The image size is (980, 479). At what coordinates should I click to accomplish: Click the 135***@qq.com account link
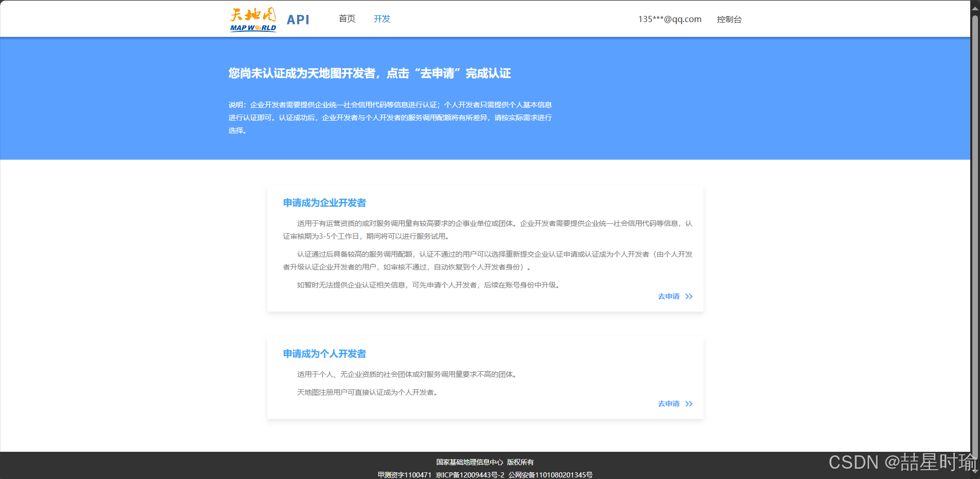click(x=670, y=19)
